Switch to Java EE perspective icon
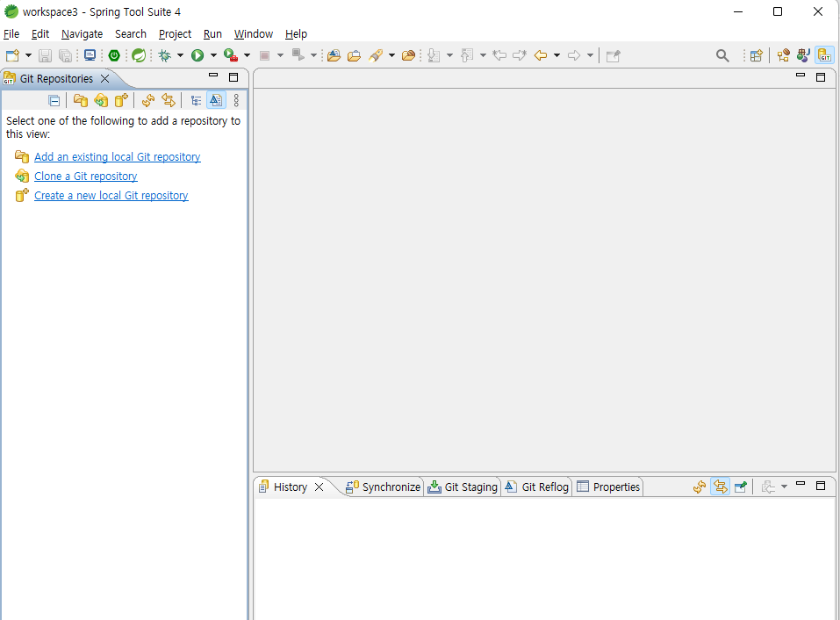840x620 pixels. click(783, 55)
